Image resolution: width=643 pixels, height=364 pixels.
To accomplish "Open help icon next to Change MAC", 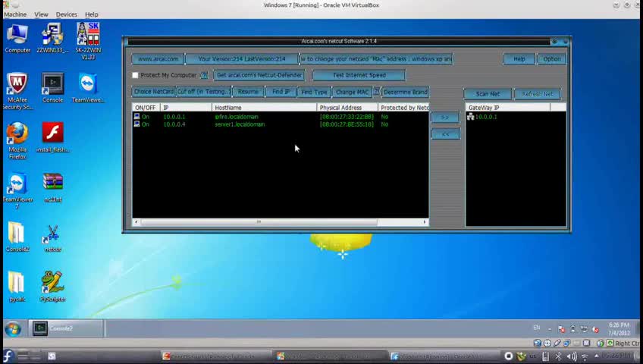I will pyautogui.click(x=376, y=92).
